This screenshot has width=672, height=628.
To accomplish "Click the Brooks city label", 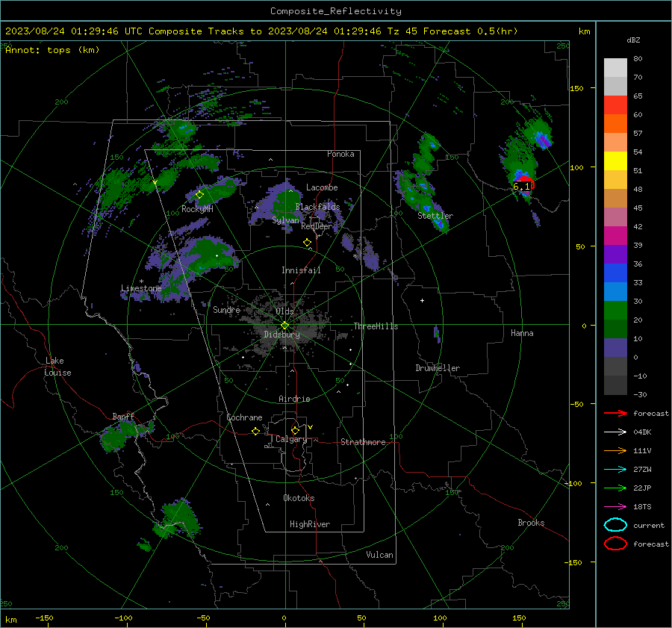I will (x=531, y=523).
